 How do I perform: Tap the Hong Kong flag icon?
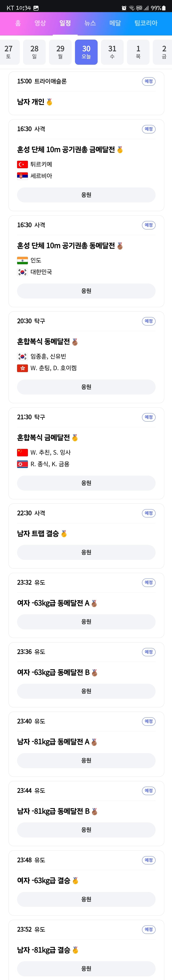22,368
